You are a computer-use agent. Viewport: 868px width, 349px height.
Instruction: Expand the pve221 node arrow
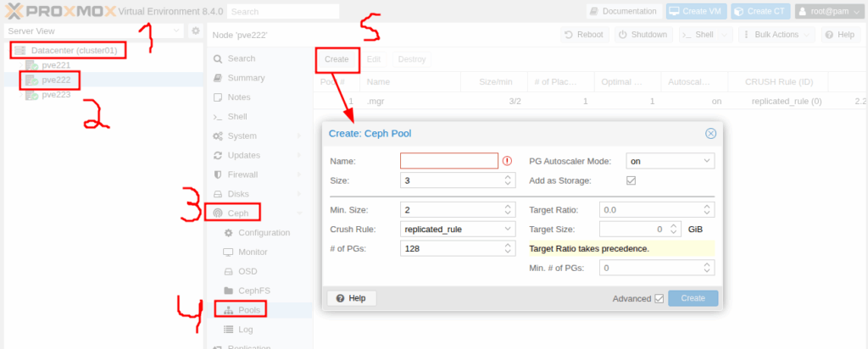click(x=21, y=65)
